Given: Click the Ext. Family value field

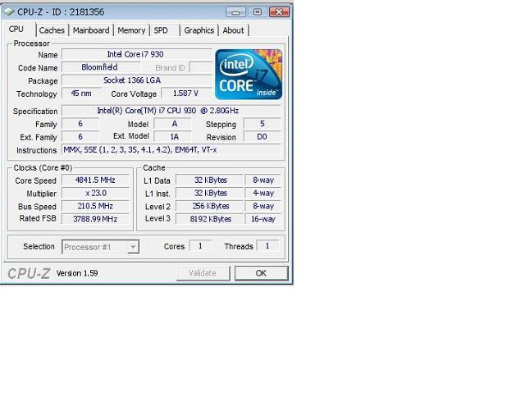Looking at the screenshot, I should point(80,137).
